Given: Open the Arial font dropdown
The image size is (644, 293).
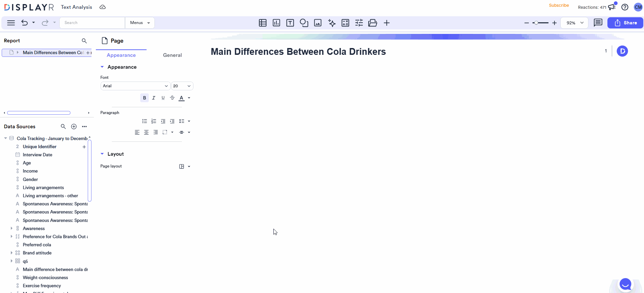Looking at the screenshot, I should coord(135,86).
